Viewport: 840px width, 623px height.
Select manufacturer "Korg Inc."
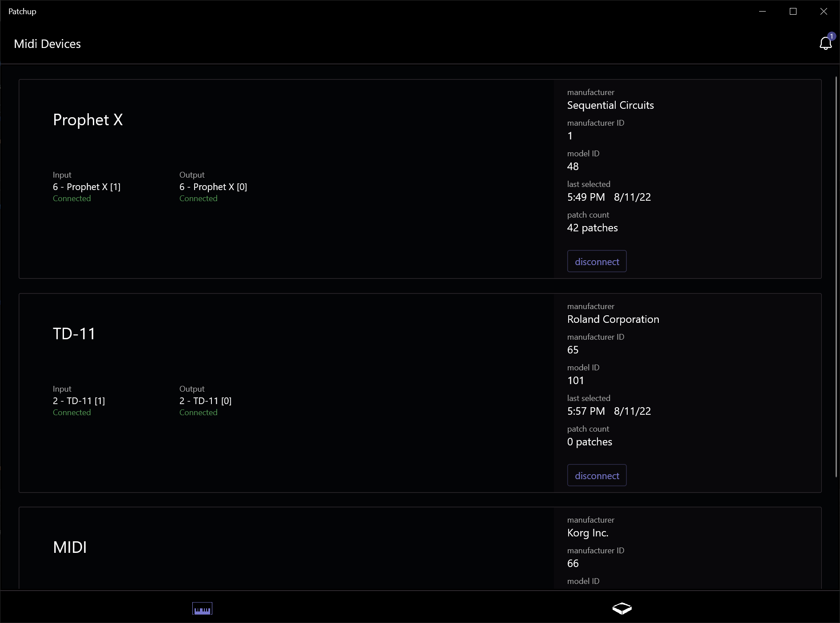[x=588, y=533]
